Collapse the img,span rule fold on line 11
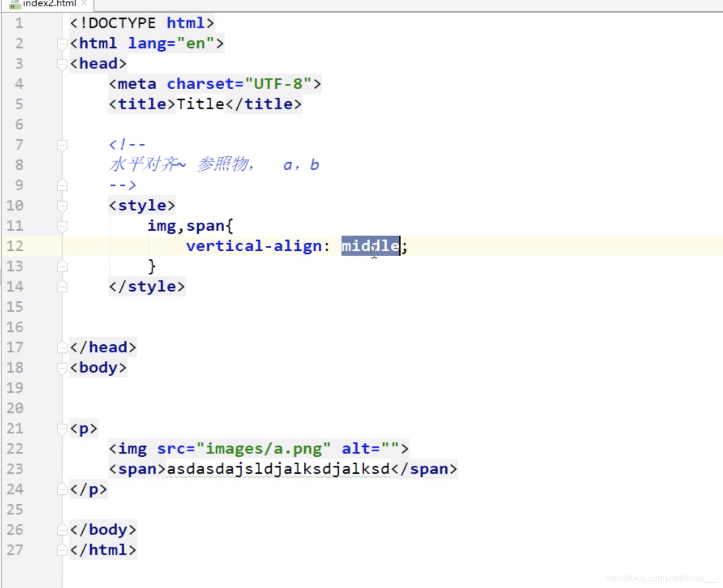 coord(62,226)
